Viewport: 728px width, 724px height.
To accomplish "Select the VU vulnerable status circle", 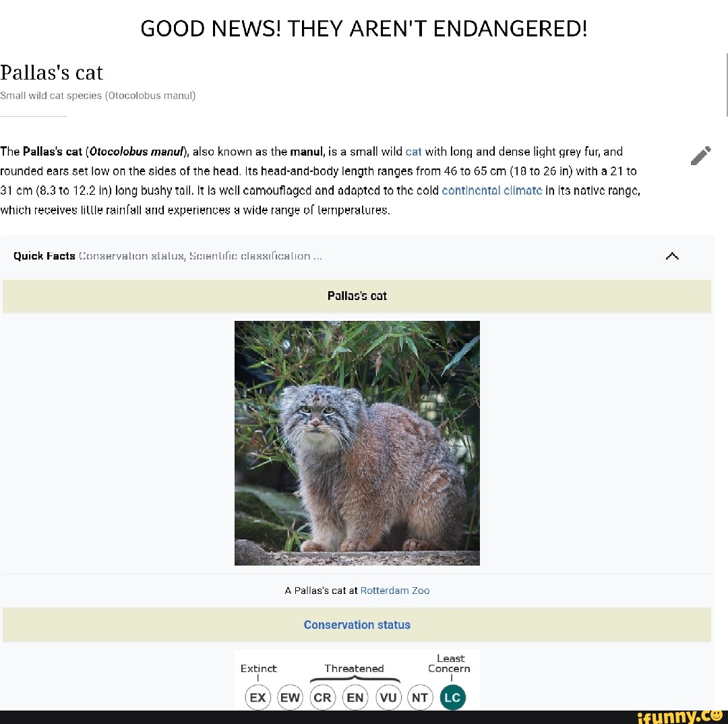I will coord(388,697).
